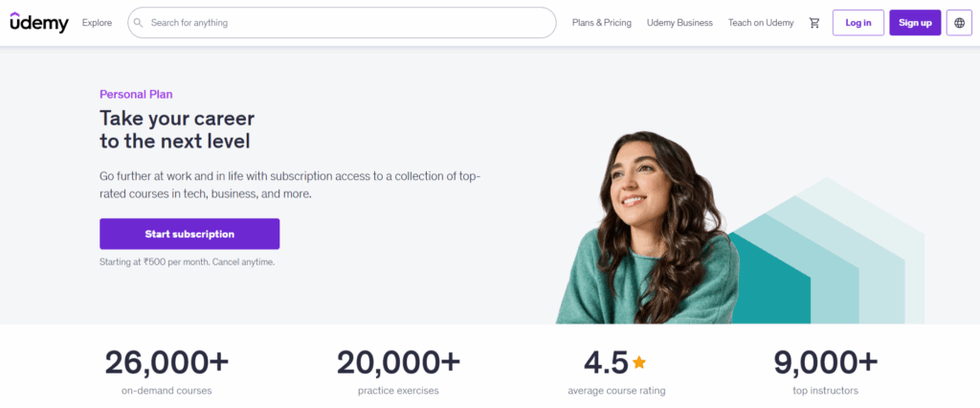Click the search magnifier icon
The width and height of the screenshot is (980, 408).
tap(139, 23)
